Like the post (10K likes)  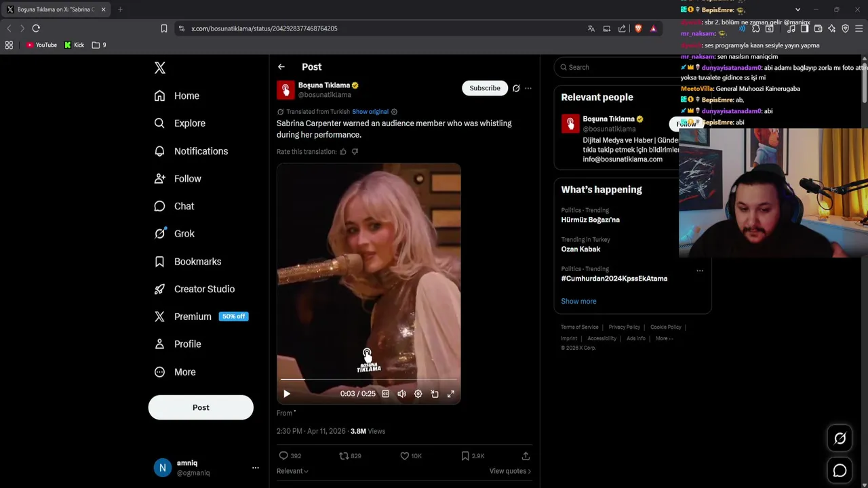[x=411, y=456]
